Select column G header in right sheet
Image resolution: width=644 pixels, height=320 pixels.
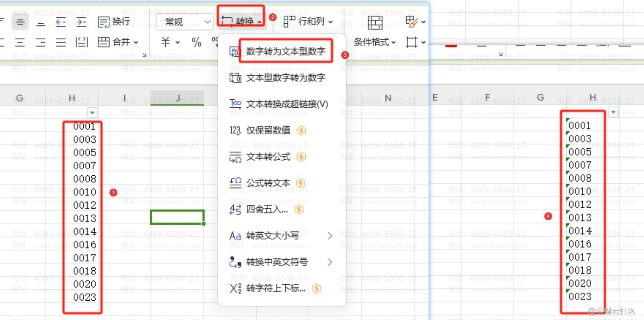pos(540,98)
